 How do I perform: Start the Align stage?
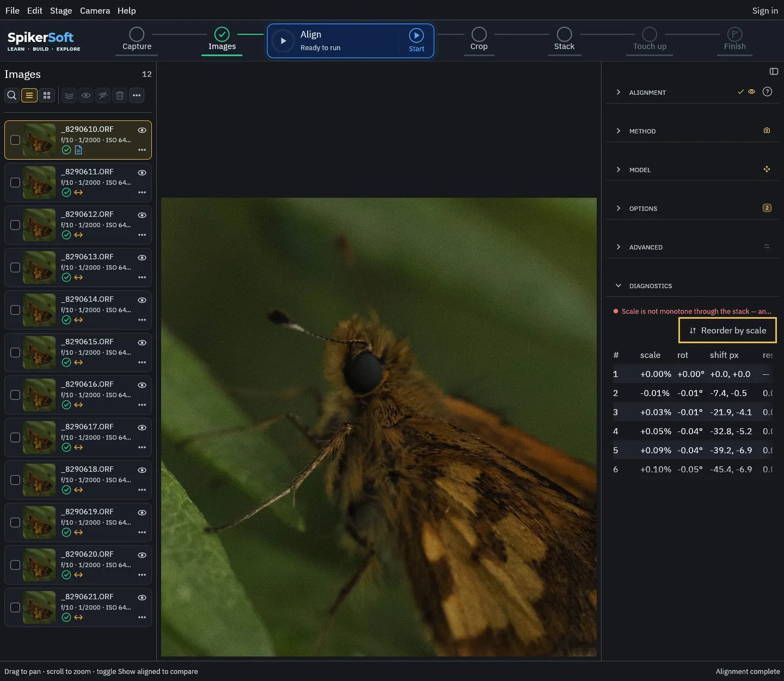416,40
